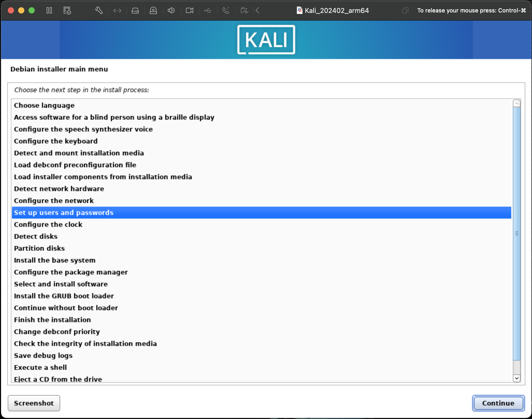Image resolution: width=532 pixels, height=419 pixels.
Task: Select Save debug logs option
Action: [43, 355]
